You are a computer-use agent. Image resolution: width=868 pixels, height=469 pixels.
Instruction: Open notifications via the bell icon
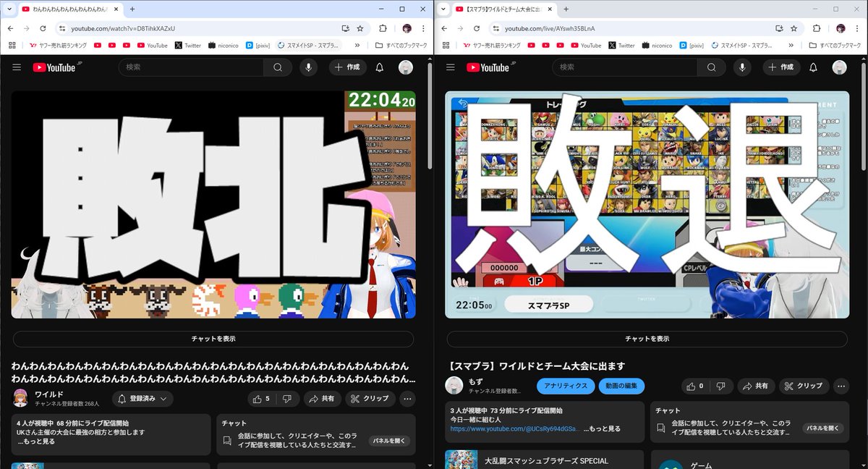point(379,67)
